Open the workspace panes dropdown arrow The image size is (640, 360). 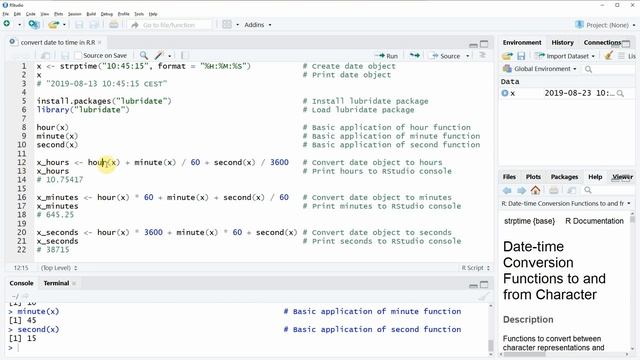click(237, 25)
